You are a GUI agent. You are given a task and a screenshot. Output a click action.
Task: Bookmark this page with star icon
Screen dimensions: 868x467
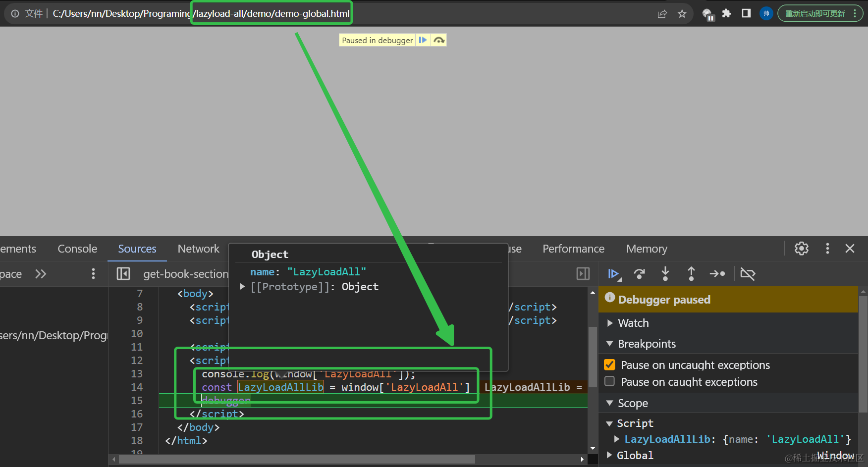point(682,14)
